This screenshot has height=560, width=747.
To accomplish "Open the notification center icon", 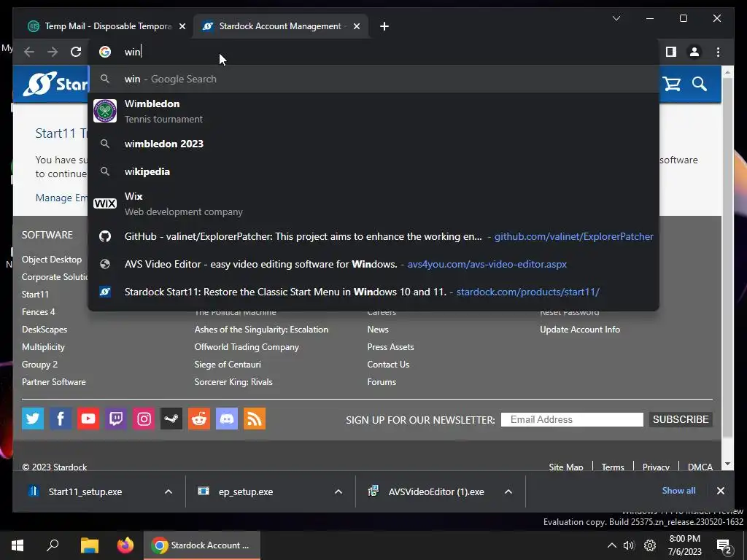I will (x=724, y=547).
